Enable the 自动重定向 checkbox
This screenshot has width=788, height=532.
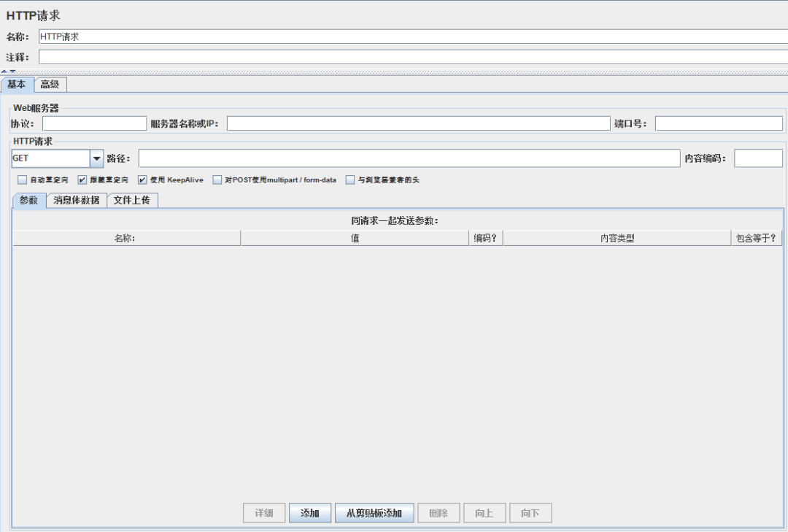point(22,180)
